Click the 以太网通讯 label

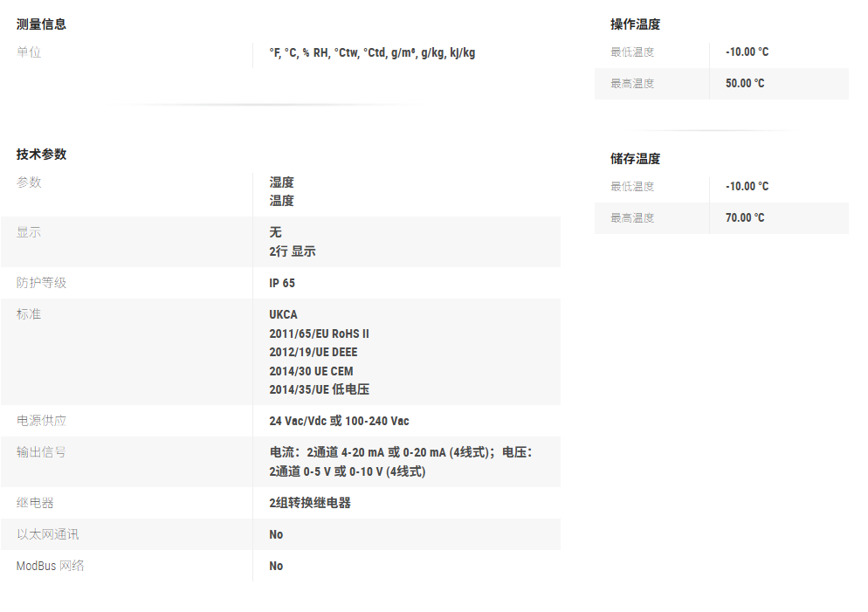coord(47,534)
